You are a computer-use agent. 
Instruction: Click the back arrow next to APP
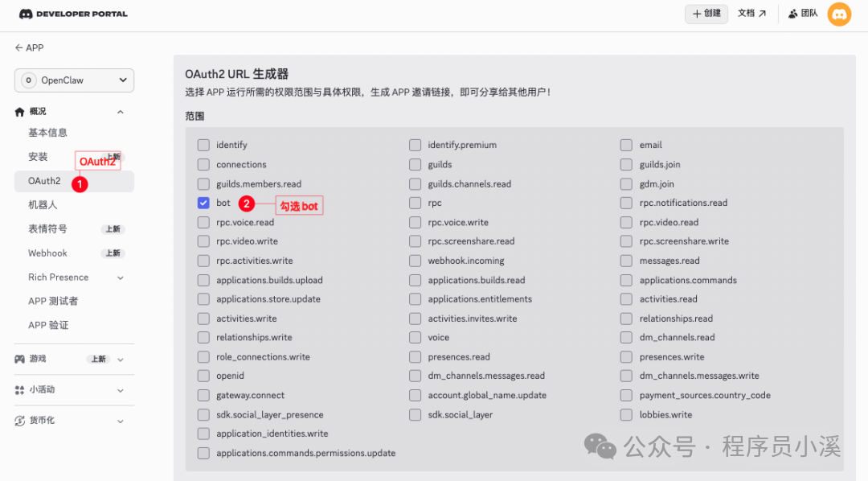(18, 47)
